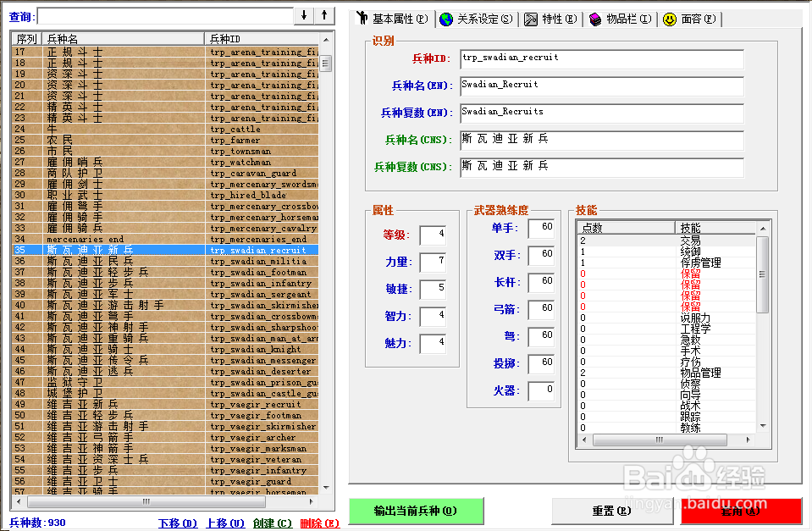Screen dimensions: 812x531
Task: Click the 兵种名 column header
Action: [x=124, y=39]
